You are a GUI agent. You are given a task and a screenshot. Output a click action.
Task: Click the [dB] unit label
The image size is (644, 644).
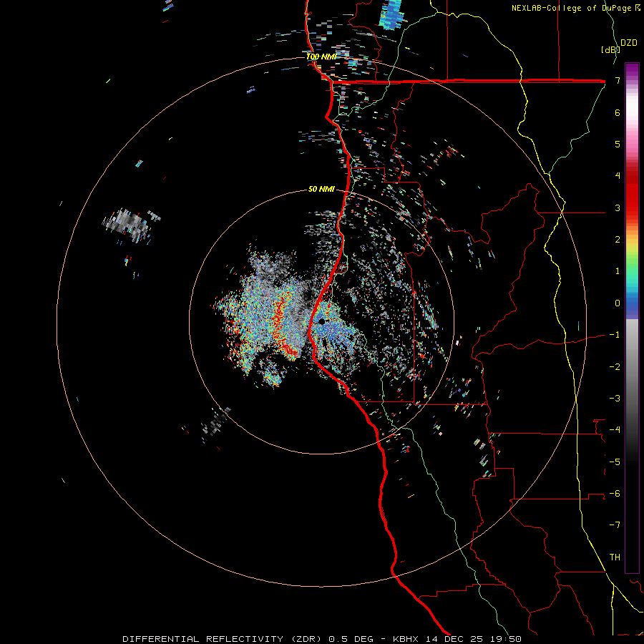pyautogui.click(x=610, y=49)
